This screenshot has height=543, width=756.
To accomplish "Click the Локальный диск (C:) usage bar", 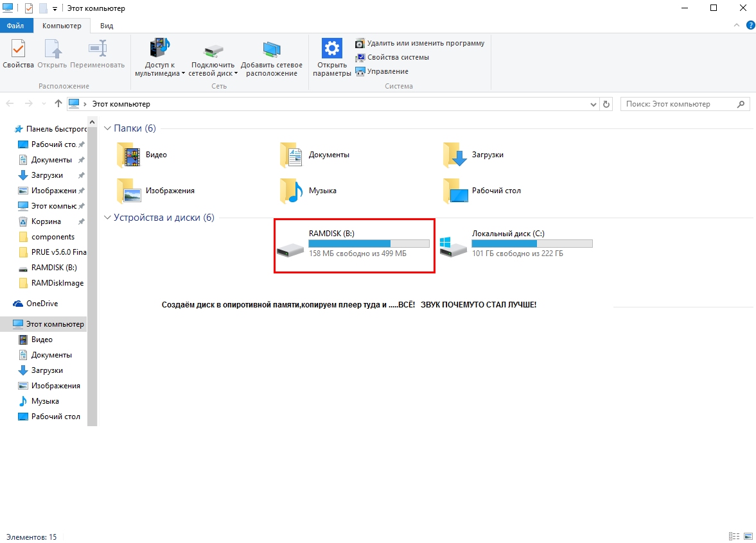I will tap(532, 244).
